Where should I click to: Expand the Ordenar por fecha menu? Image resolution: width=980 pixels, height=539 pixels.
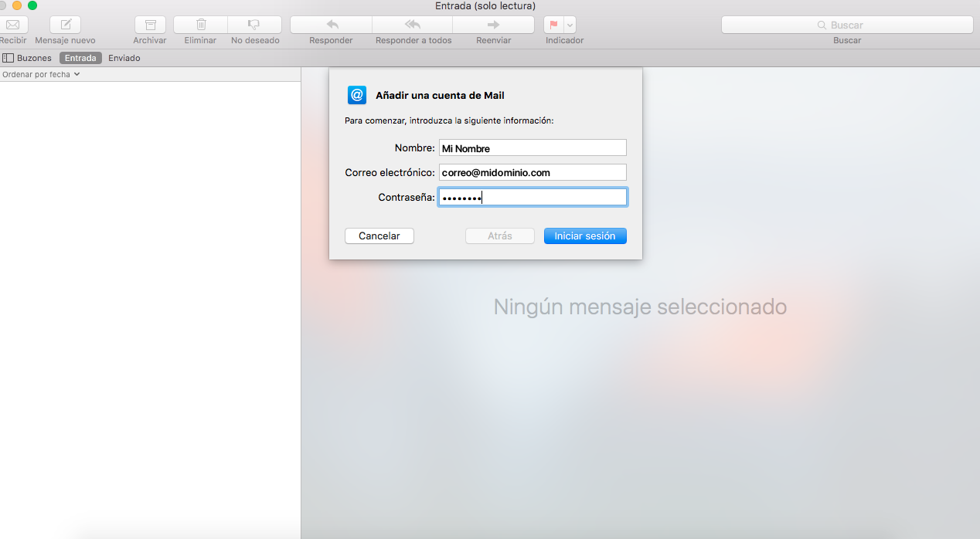click(41, 75)
